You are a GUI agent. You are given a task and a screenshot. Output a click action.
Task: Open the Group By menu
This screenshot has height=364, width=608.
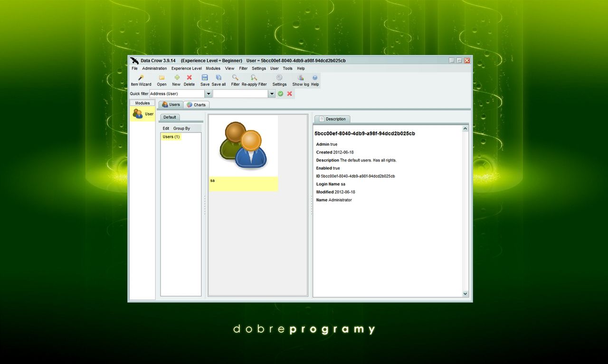click(x=181, y=129)
